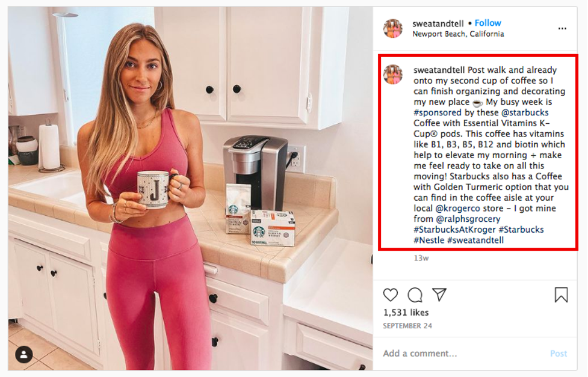
Task: Open the @ralphsgrocery mention
Action: [468, 219]
